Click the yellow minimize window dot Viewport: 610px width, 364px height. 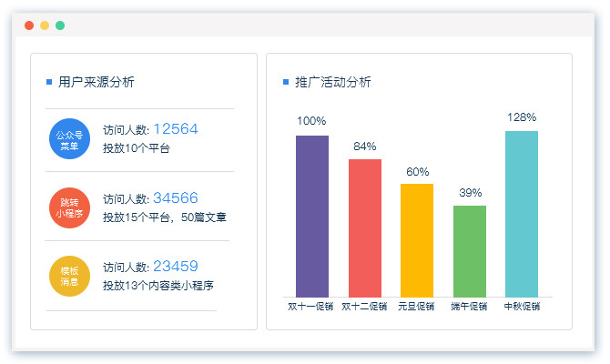(x=45, y=25)
